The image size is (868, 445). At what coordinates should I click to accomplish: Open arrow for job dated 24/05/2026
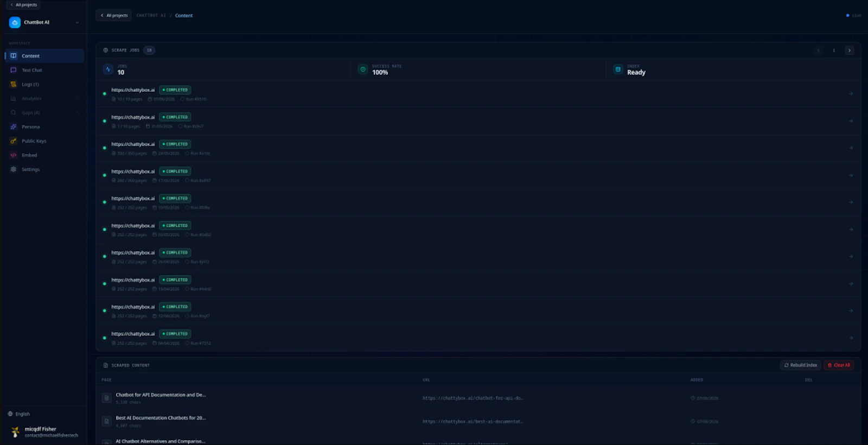[x=851, y=148]
